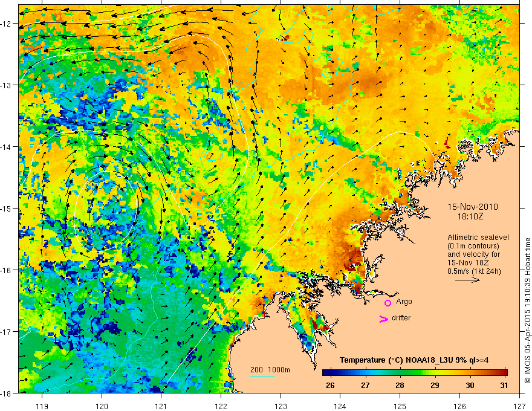Click the '120' longitude axis label
Screen dimensions: 532x411
coord(102,406)
